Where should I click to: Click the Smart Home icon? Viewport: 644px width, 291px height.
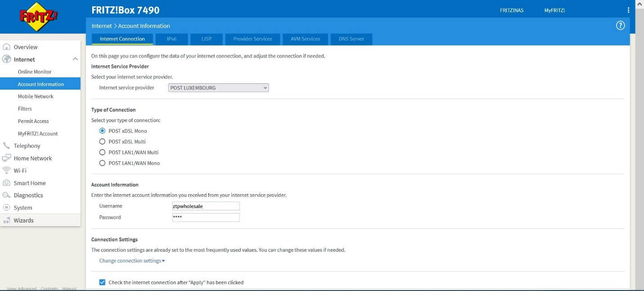(x=6, y=183)
